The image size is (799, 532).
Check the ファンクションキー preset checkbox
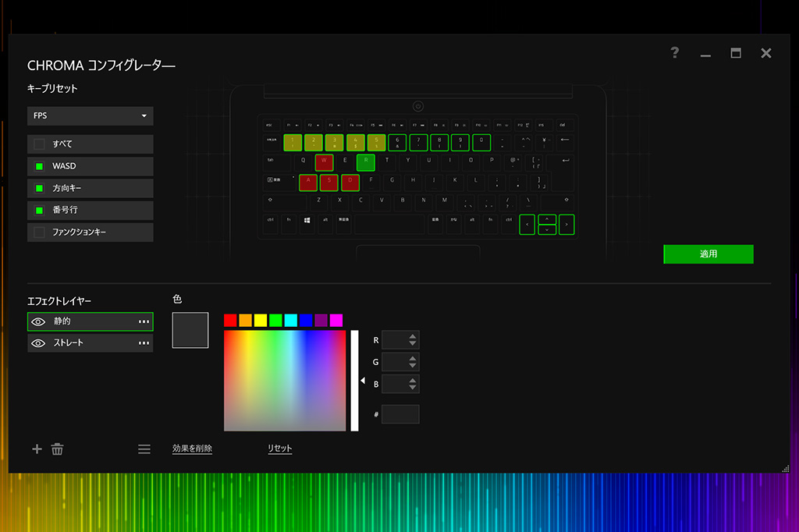39,232
